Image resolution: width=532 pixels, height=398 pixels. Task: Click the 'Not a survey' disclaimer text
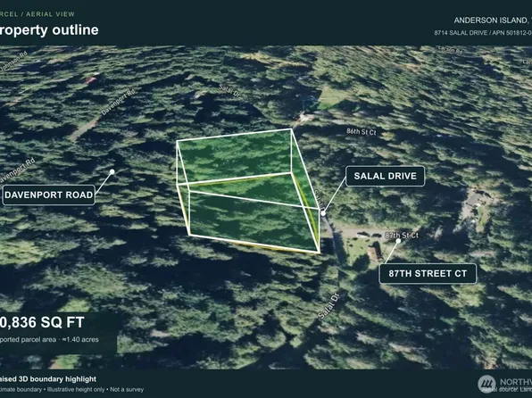pyautogui.click(x=127, y=389)
